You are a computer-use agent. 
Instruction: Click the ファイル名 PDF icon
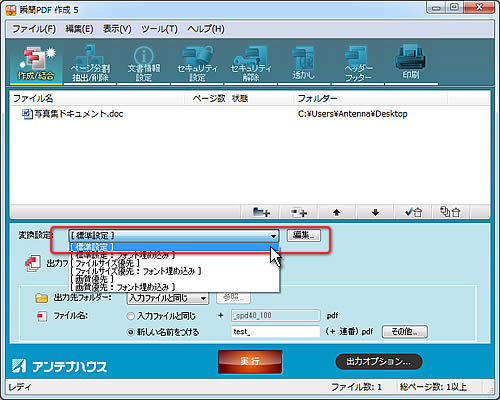[x=42, y=316]
